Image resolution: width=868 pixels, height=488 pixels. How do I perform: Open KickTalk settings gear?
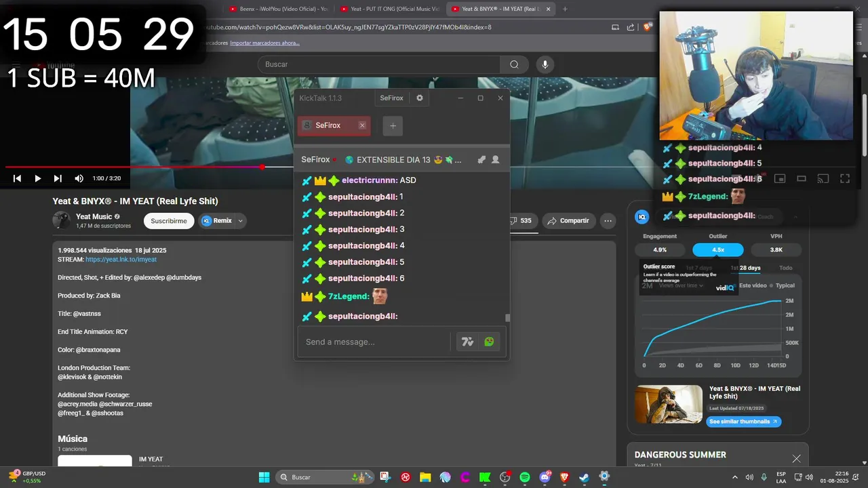pyautogui.click(x=420, y=98)
